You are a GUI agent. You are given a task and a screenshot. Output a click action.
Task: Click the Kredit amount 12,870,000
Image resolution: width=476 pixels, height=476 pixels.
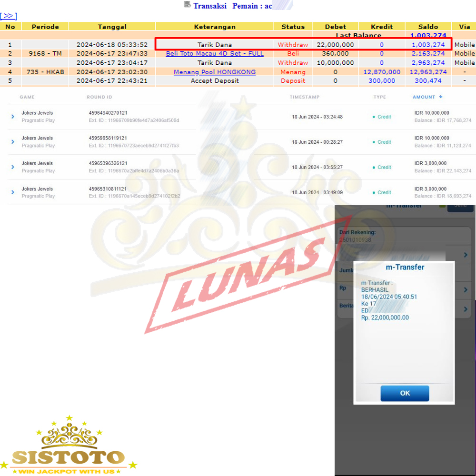click(x=382, y=72)
